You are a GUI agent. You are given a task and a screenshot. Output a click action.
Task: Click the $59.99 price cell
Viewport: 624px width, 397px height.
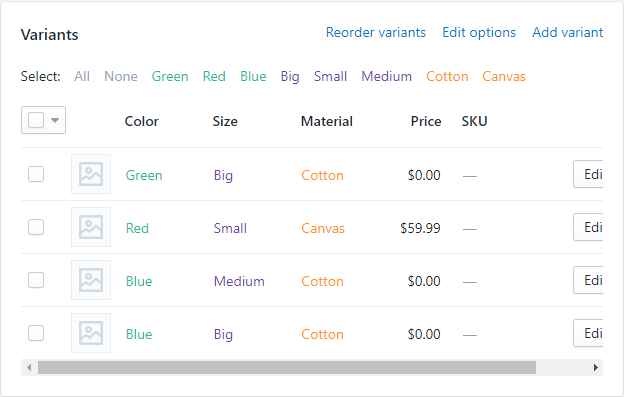pyautogui.click(x=420, y=228)
